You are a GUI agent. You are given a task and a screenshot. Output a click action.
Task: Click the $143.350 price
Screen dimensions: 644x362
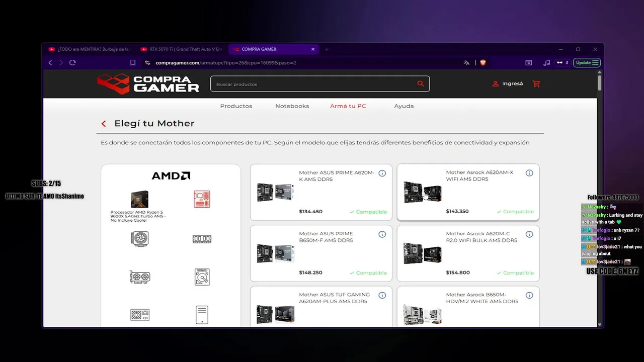[457, 212]
